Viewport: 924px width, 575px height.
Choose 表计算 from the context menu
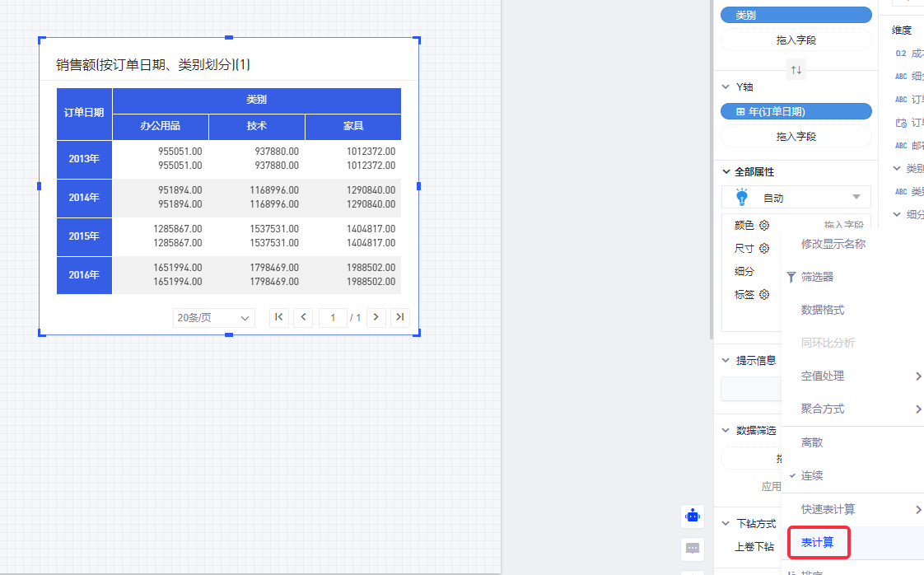pyautogui.click(x=818, y=542)
